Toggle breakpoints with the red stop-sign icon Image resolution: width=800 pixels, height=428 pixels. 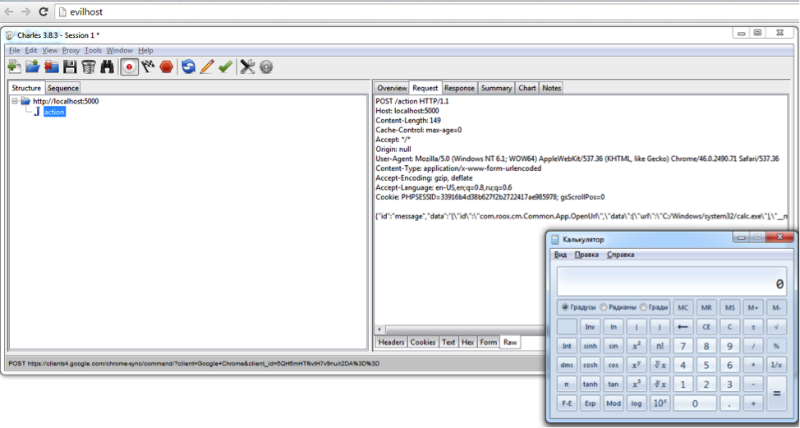(166, 66)
